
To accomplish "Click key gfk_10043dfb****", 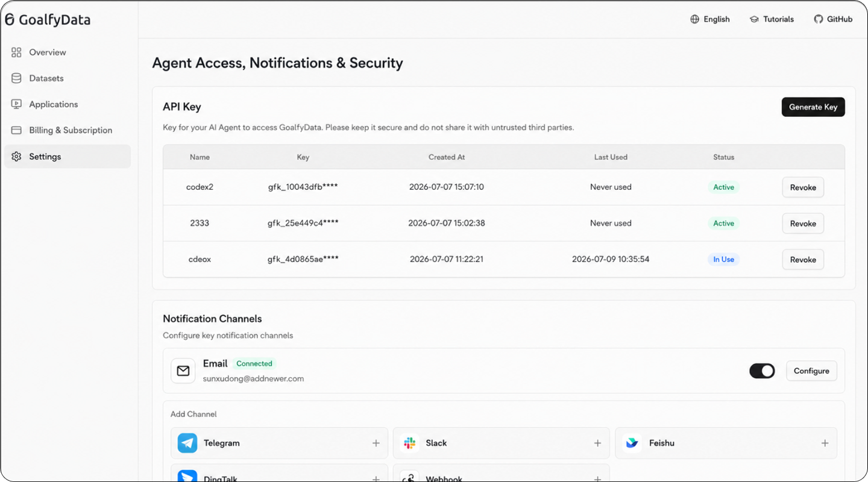I will point(303,187).
